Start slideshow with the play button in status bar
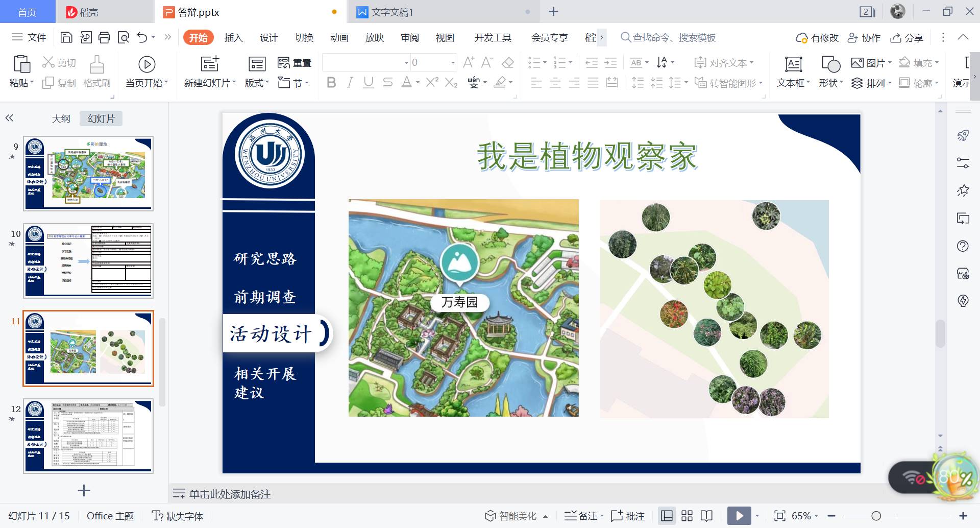The width and height of the screenshot is (980, 528). [x=739, y=516]
